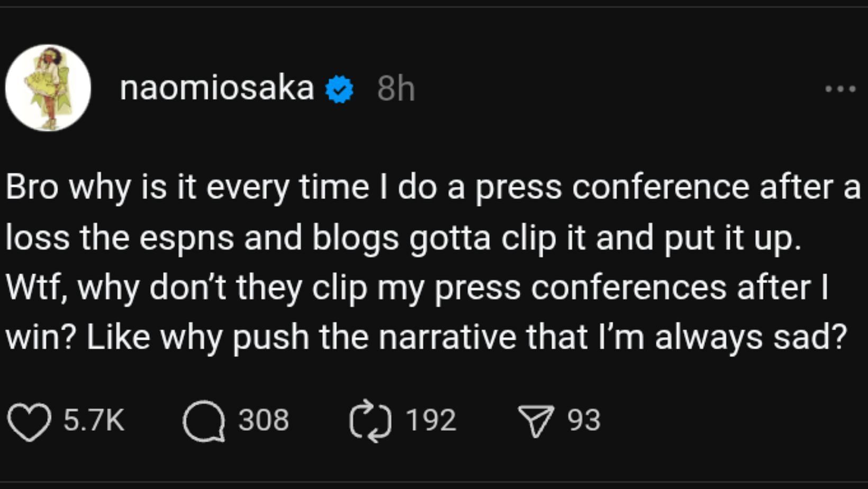Click the 93 shares count
The image size is (868, 489).
(x=584, y=421)
